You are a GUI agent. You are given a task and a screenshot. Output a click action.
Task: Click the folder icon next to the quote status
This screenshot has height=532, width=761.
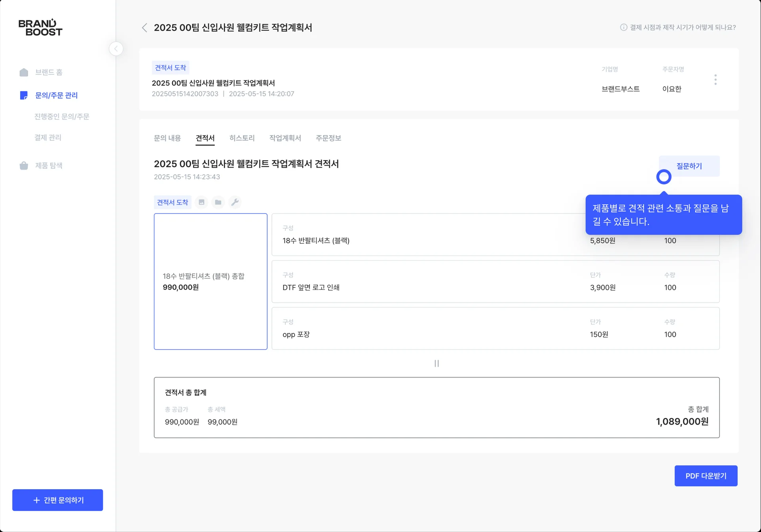pyautogui.click(x=218, y=202)
